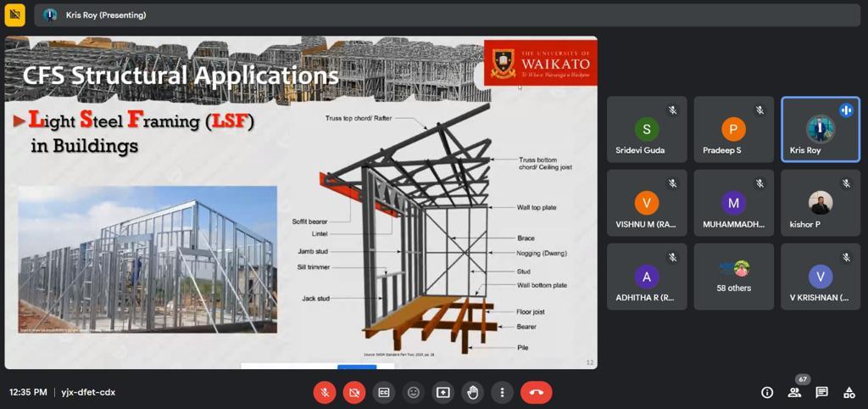Viewport: 868px width, 409px height.
Task: Open meeting details info icon
Action: (x=767, y=392)
